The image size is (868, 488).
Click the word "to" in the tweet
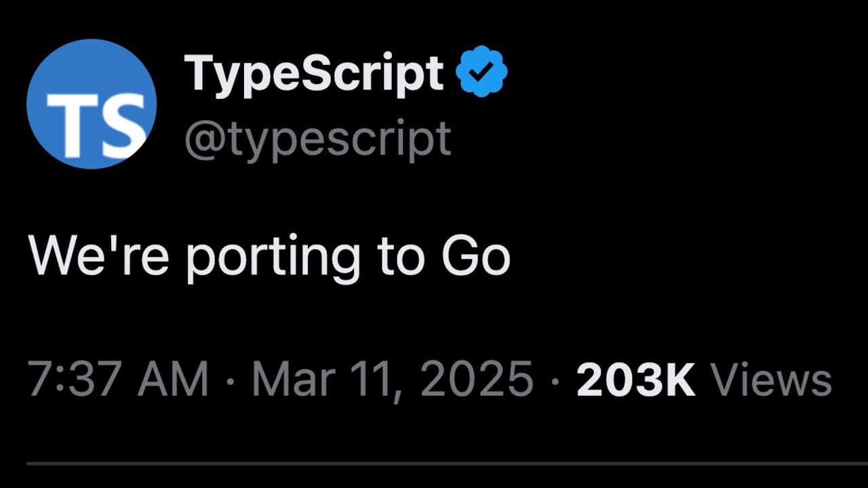pyautogui.click(x=401, y=257)
